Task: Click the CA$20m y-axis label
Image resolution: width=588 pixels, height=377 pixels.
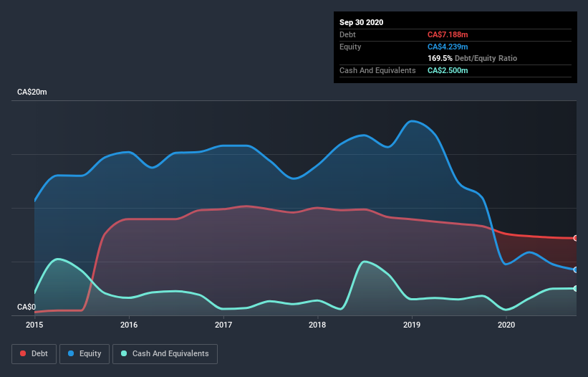Action: click(x=32, y=92)
